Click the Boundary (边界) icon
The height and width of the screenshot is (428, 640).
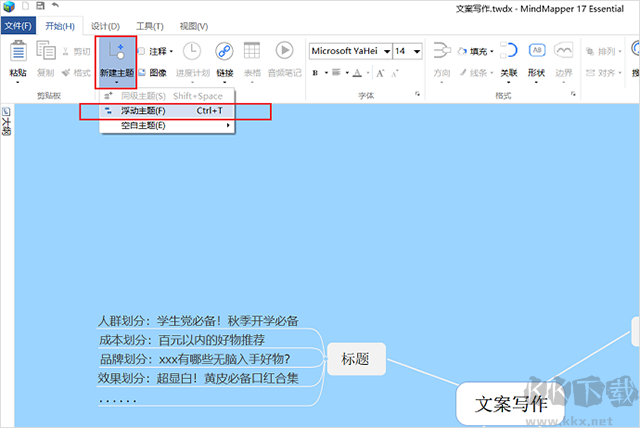(x=563, y=51)
